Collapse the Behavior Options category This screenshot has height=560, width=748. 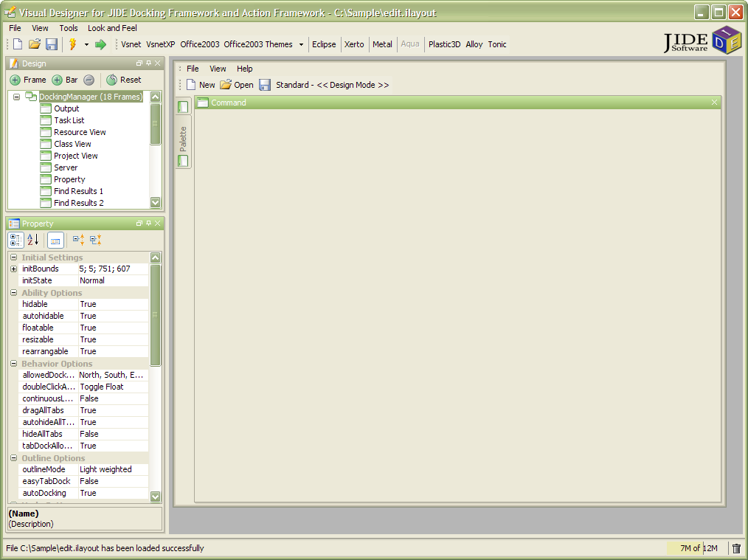click(14, 364)
